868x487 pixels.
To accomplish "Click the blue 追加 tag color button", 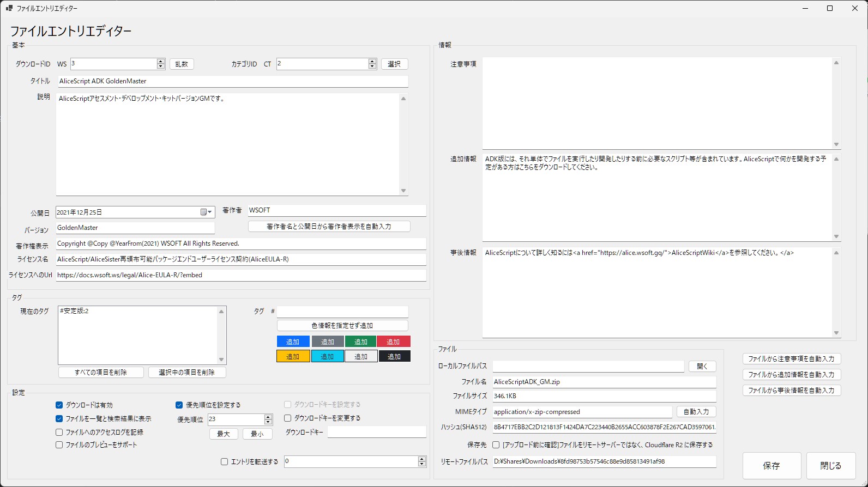I will pyautogui.click(x=293, y=342).
